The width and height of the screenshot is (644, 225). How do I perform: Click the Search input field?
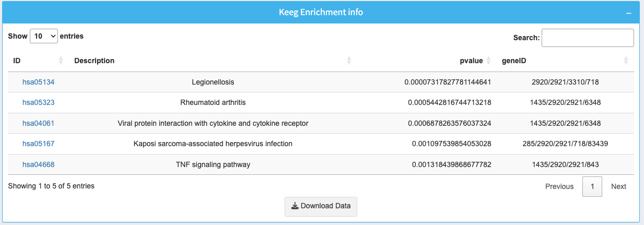[x=588, y=38]
